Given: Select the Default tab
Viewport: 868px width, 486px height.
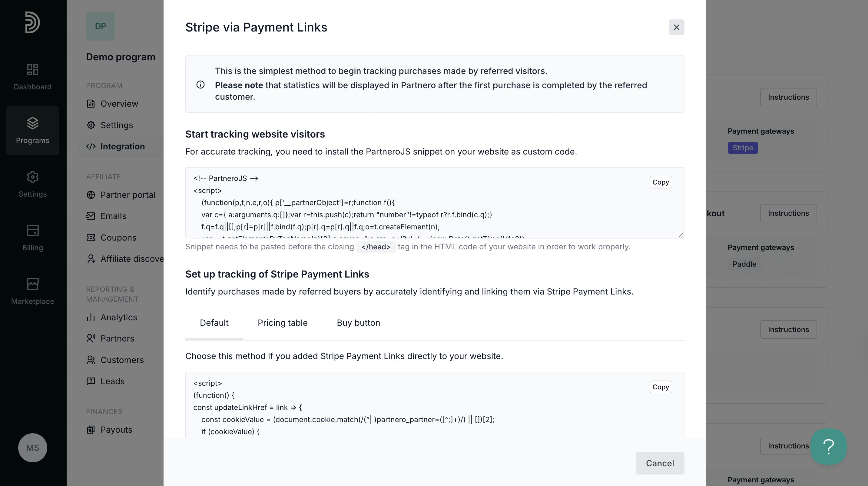Looking at the screenshot, I should pos(214,323).
